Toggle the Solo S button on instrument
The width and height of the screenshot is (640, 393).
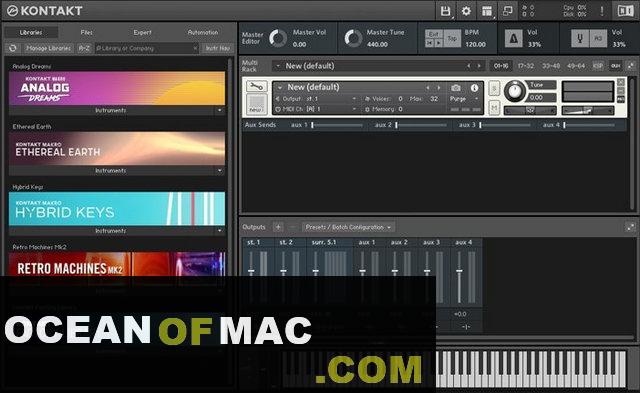pyautogui.click(x=494, y=89)
